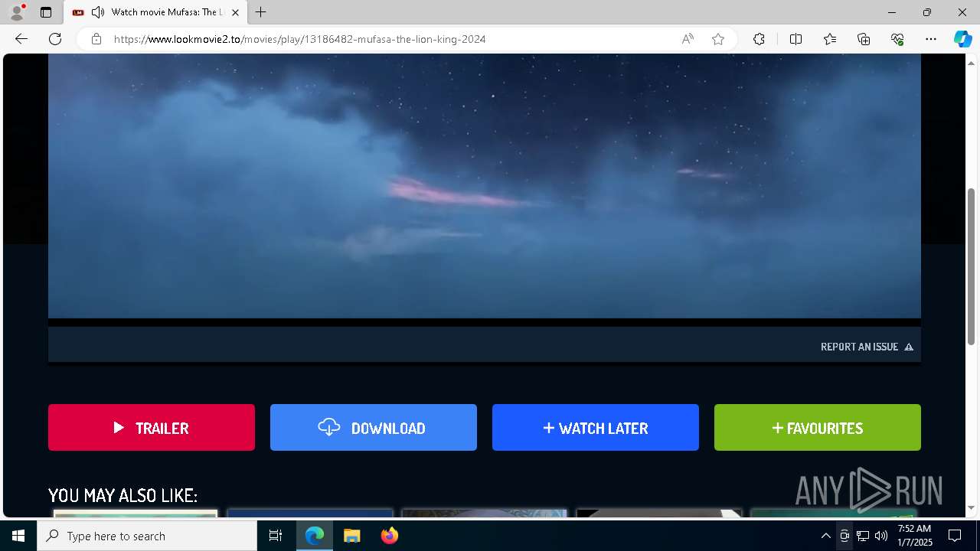The image size is (980, 551).
Task: Open tab actions menu
Action: 46,12
